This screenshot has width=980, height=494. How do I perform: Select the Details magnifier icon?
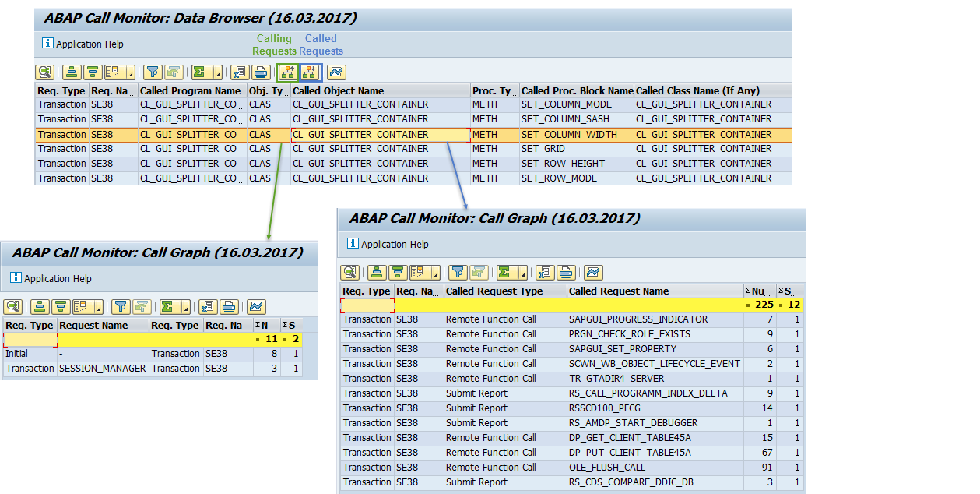coord(44,72)
